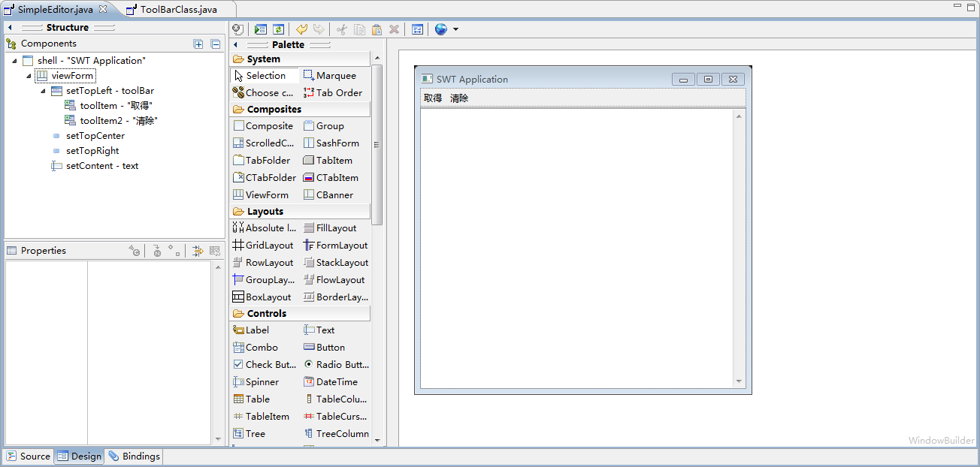Click Collapse All icon in Components panel
The height and width of the screenshot is (467, 980).
(215, 44)
